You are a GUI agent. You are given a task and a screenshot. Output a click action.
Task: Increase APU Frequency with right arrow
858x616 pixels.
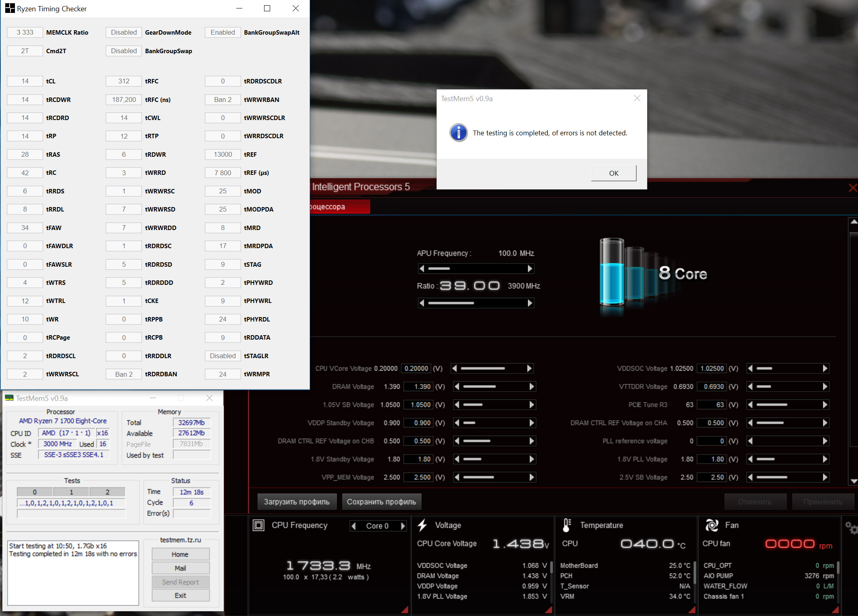[x=530, y=269]
